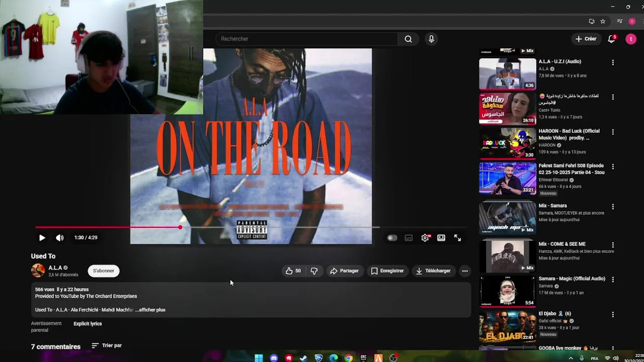
Task: Open A.L.A channel avatar
Action: (x=38, y=270)
